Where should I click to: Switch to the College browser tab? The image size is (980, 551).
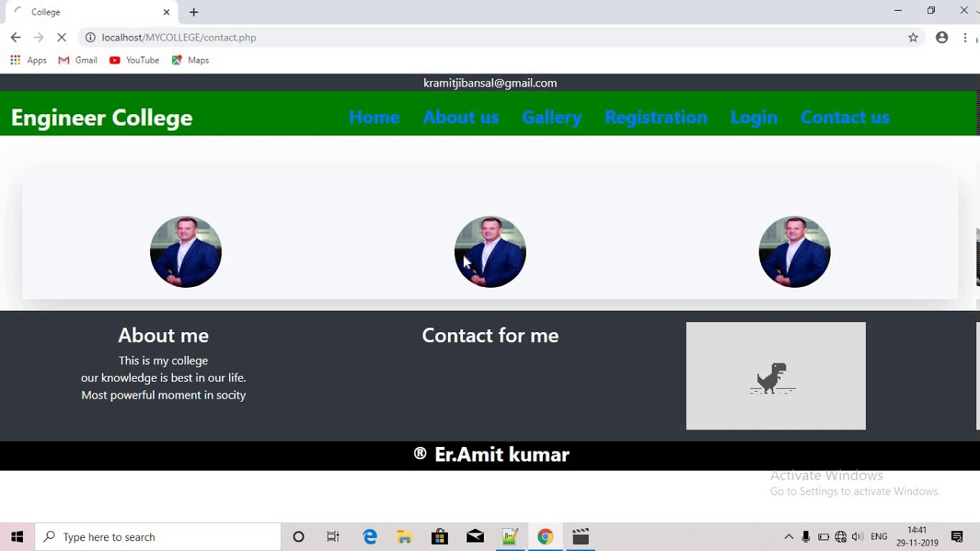click(x=92, y=11)
